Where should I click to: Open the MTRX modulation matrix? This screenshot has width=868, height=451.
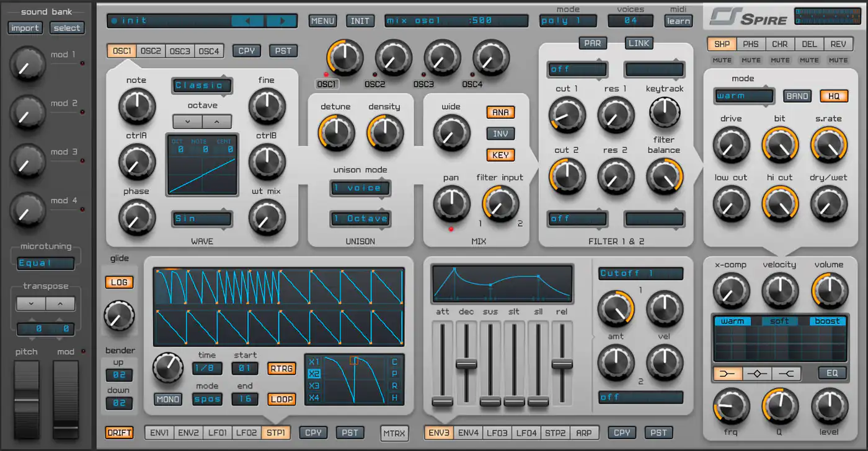point(394,433)
